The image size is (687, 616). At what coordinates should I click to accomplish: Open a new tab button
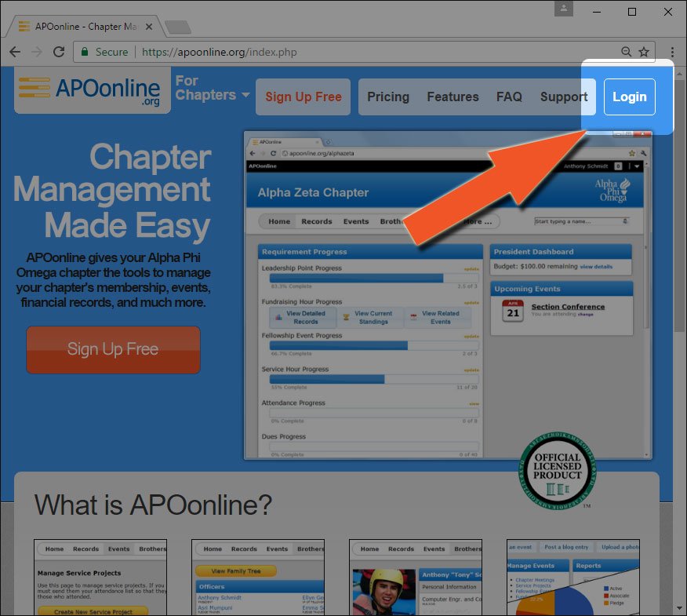click(177, 27)
